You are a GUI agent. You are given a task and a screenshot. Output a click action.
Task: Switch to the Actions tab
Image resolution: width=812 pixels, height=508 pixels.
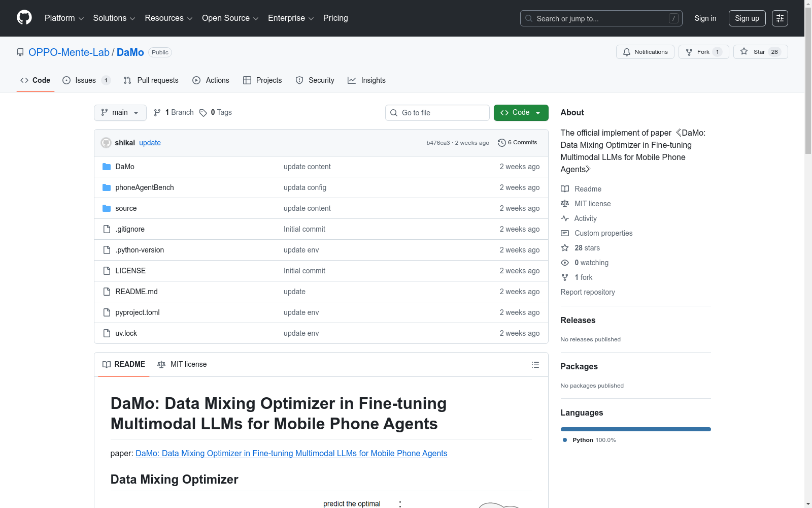coord(211,80)
